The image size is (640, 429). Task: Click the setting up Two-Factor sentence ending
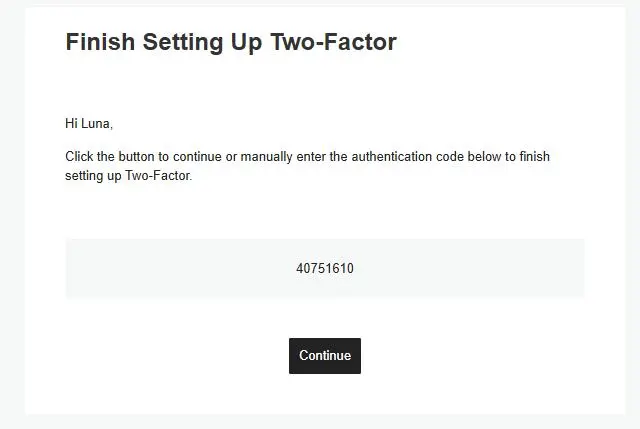129,176
